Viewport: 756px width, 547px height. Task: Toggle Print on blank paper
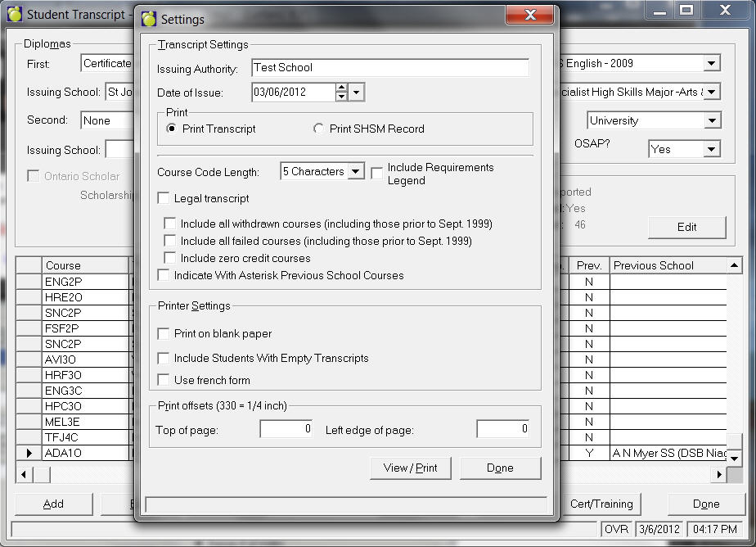[x=164, y=333]
